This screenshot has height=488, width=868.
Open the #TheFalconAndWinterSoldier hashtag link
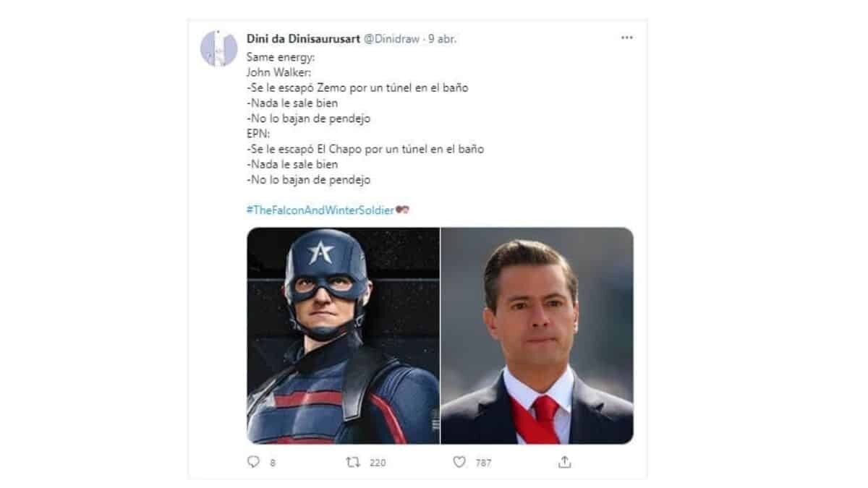pos(320,210)
